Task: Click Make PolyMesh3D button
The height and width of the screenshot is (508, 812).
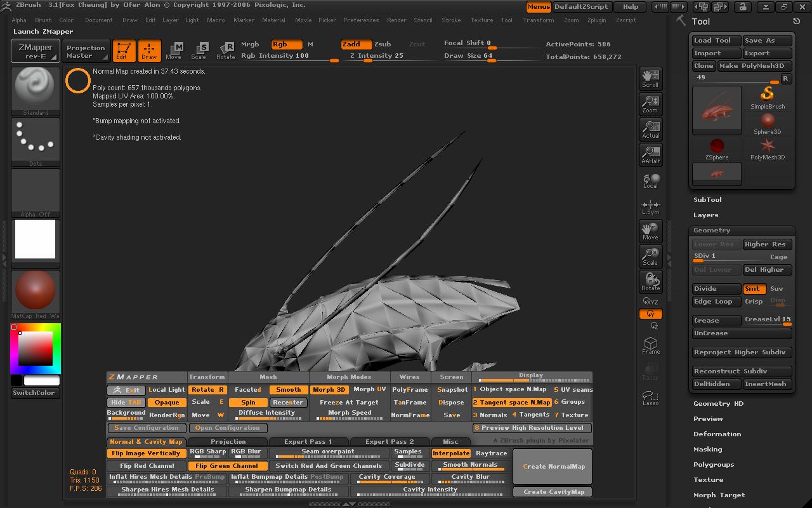Action: (x=754, y=66)
